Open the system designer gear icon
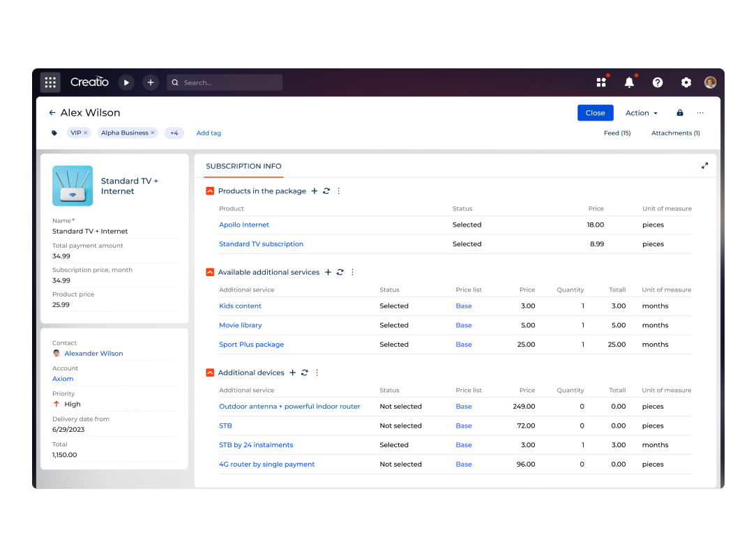Viewport: 756px width, 558px height. [686, 82]
